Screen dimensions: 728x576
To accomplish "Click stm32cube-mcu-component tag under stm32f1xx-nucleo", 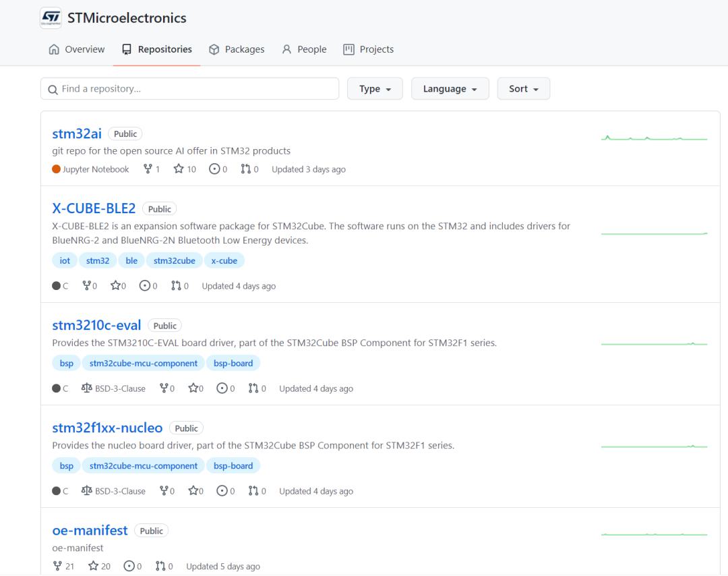I will pyautogui.click(x=144, y=466).
